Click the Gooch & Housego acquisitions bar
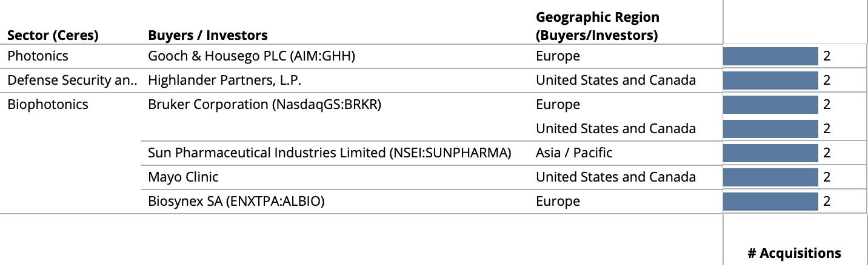Viewport: 868px width, 276px height. pos(770,56)
